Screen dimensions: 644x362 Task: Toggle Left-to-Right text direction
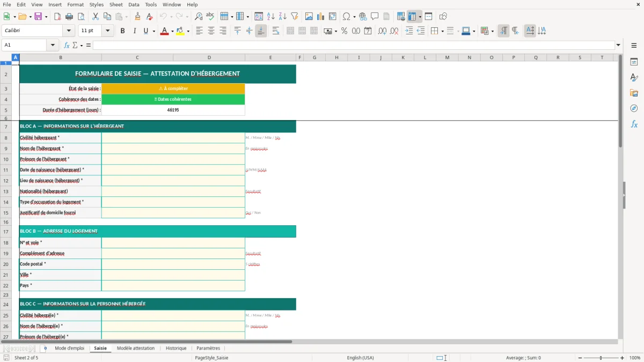pos(503,31)
